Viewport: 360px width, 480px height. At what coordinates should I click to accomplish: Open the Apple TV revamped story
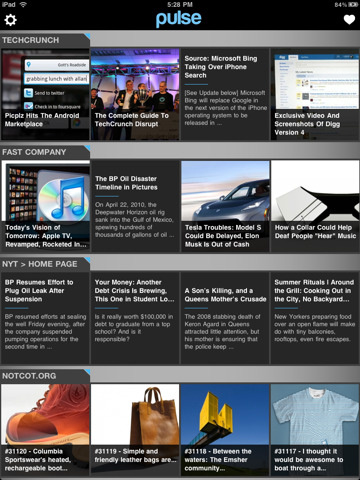[45, 206]
